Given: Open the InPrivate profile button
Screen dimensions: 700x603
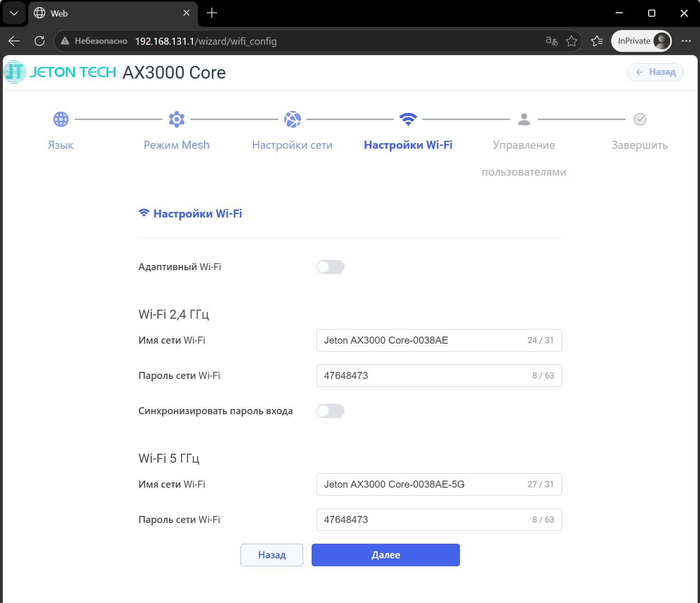Looking at the screenshot, I should point(641,41).
